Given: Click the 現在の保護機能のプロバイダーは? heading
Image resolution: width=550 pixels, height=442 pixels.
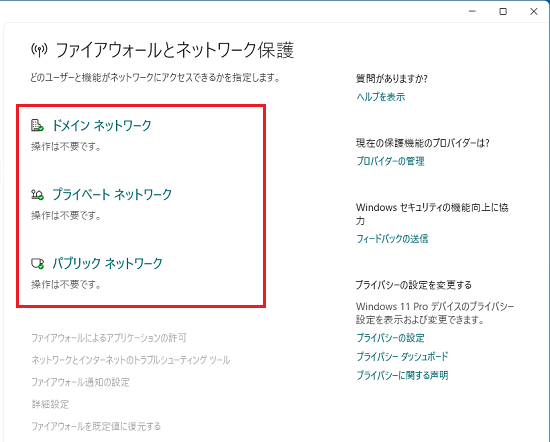Looking at the screenshot, I should (x=423, y=143).
